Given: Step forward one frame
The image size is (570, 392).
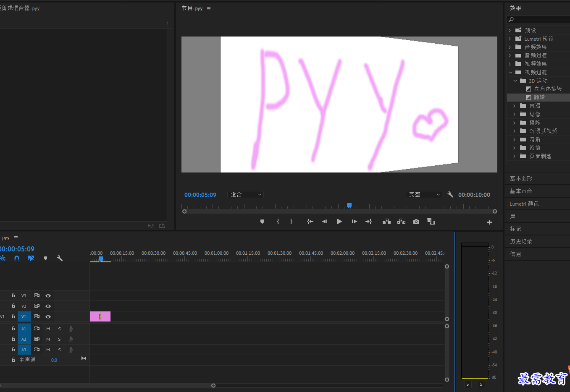Looking at the screenshot, I should [x=354, y=222].
